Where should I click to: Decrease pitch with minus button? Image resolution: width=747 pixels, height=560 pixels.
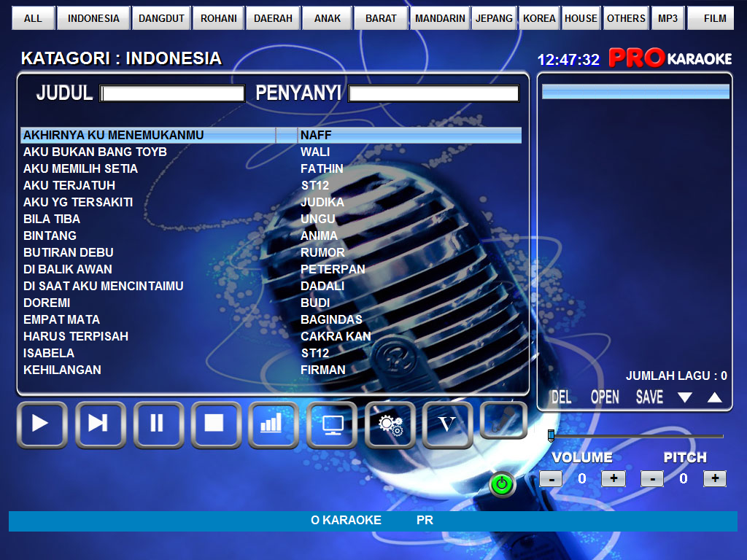[x=652, y=478]
